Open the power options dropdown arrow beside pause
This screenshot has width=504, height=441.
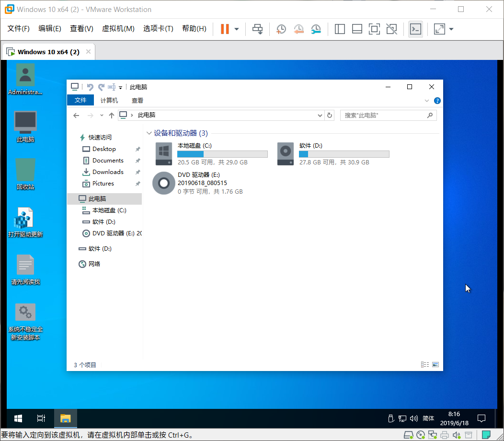coord(237,29)
